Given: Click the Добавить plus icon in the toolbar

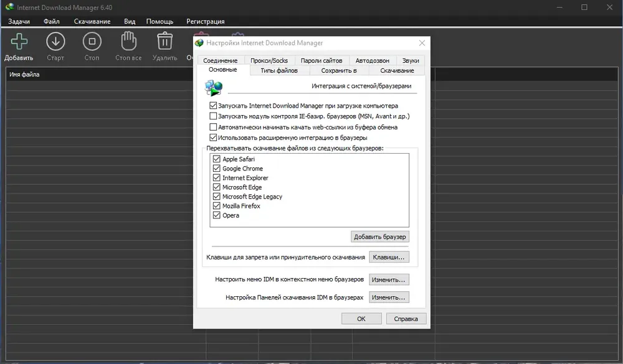Looking at the screenshot, I should tap(19, 42).
